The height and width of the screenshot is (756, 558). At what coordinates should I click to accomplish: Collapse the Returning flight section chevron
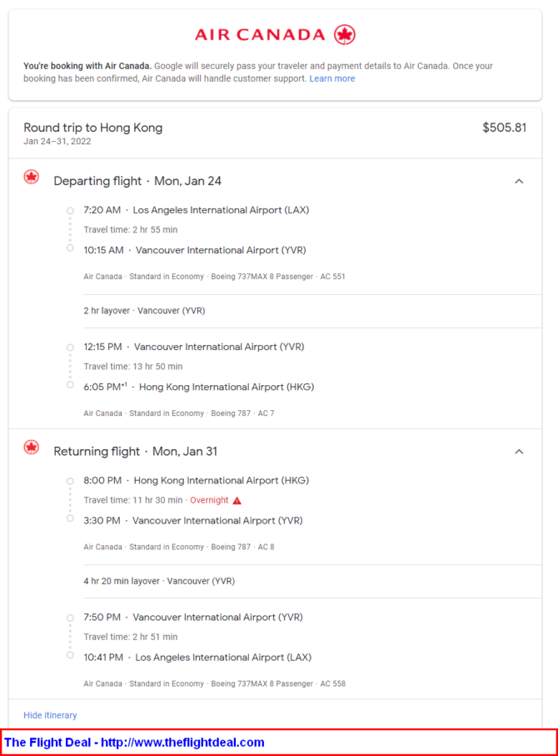pyautogui.click(x=519, y=452)
